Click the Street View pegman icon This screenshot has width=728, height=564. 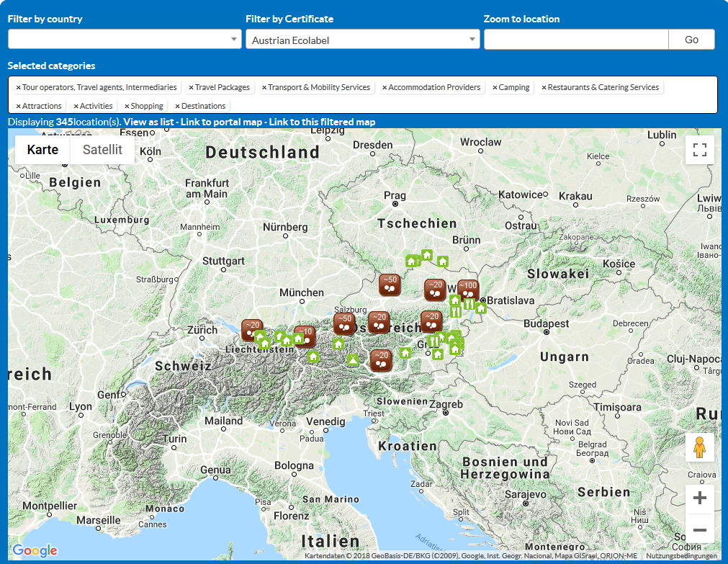point(699,447)
